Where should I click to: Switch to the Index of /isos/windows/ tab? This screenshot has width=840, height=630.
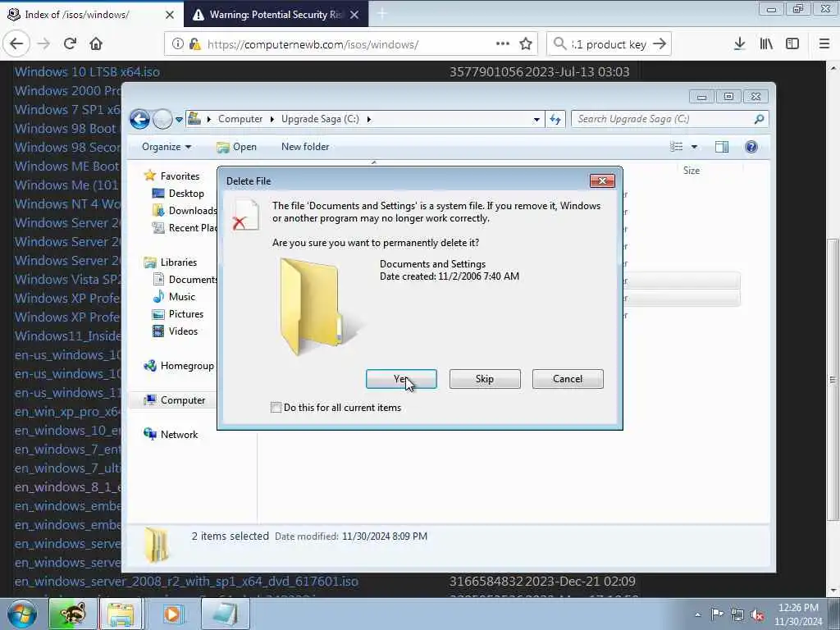(77, 15)
